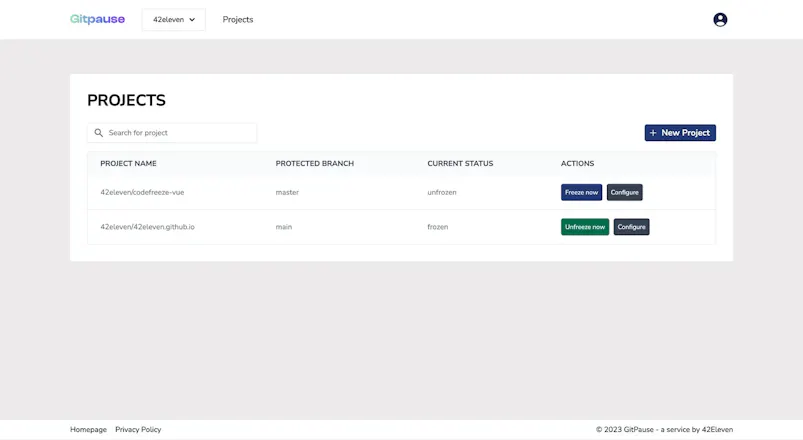The height and width of the screenshot is (440, 803).
Task: Click the master branch cell
Action: point(287,193)
